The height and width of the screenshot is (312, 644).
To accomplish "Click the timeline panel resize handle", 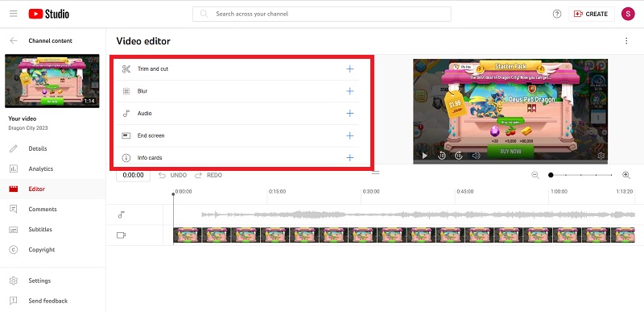I will pos(375,173).
